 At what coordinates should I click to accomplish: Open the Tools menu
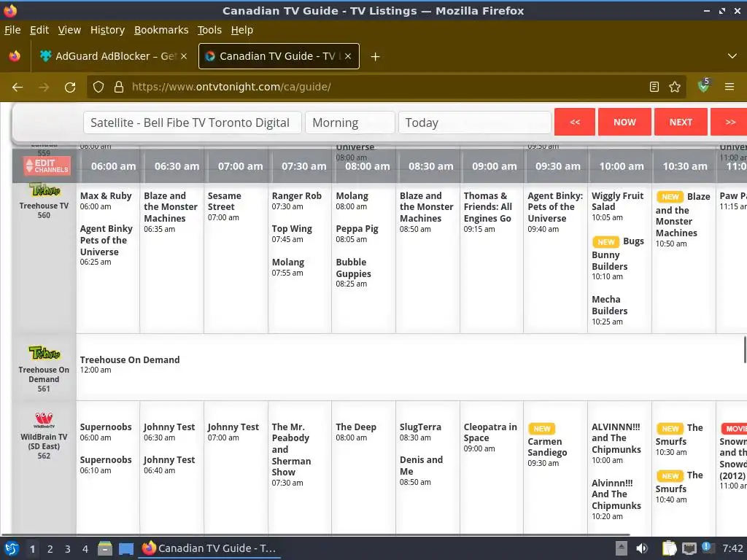[209, 30]
